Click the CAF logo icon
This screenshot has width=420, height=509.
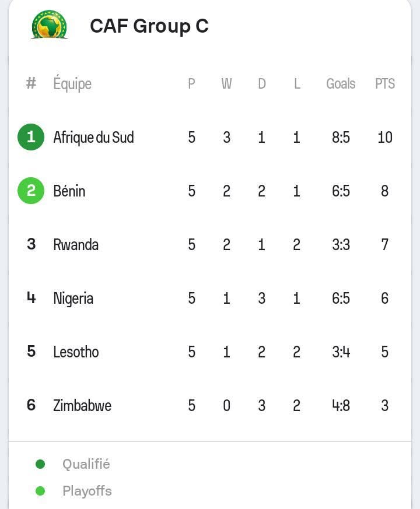50,24
